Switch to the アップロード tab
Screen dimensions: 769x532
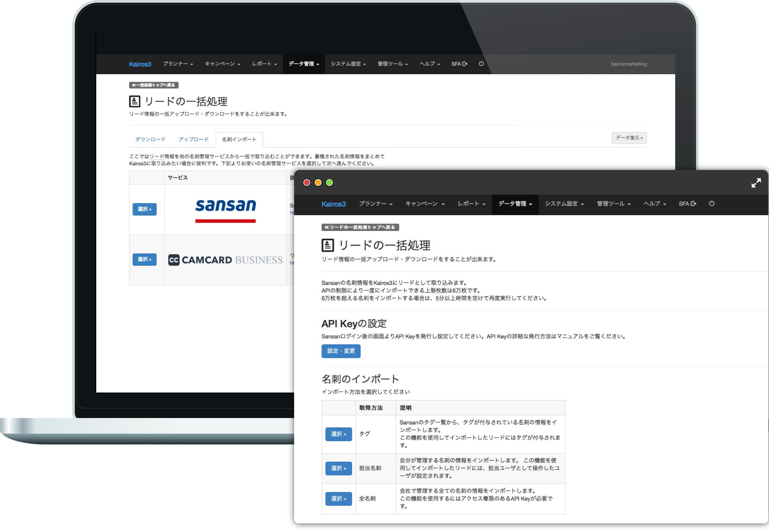click(x=194, y=139)
